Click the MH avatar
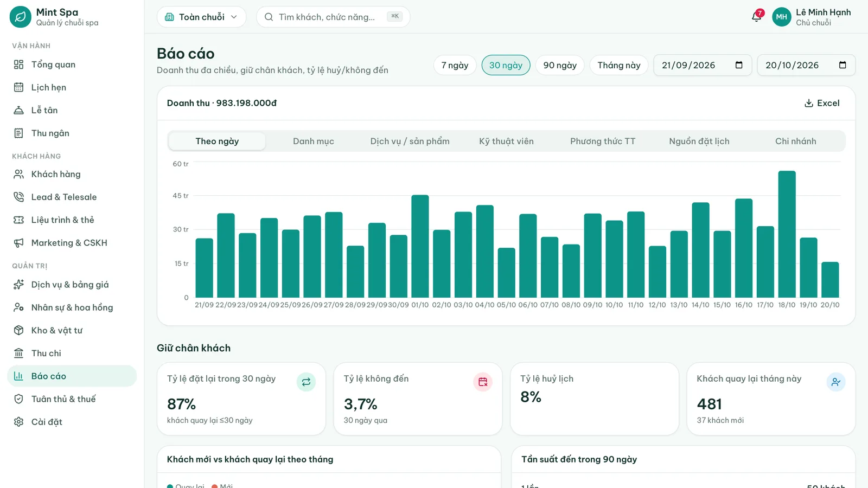 coord(782,17)
